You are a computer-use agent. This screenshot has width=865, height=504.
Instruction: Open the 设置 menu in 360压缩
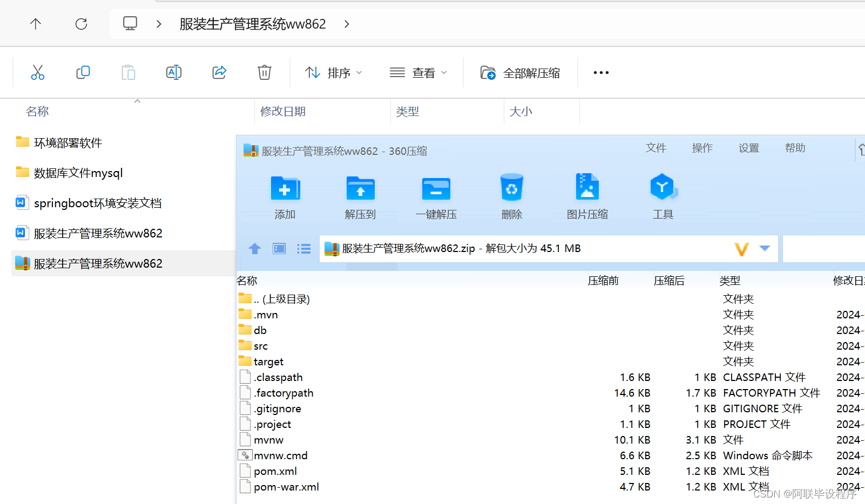pos(749,148)
